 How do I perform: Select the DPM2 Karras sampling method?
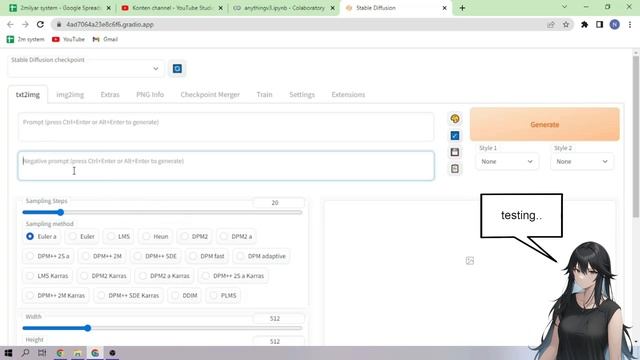tap(104, 276)
